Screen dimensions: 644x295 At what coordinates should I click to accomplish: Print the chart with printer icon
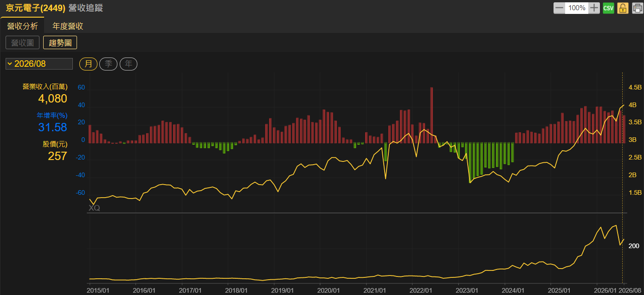pyautogui.click(x=637, y=8)
